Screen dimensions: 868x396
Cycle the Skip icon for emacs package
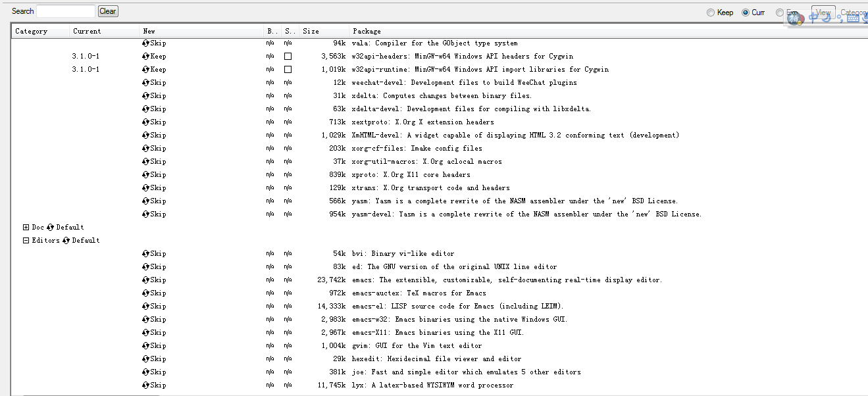[145, 280]
